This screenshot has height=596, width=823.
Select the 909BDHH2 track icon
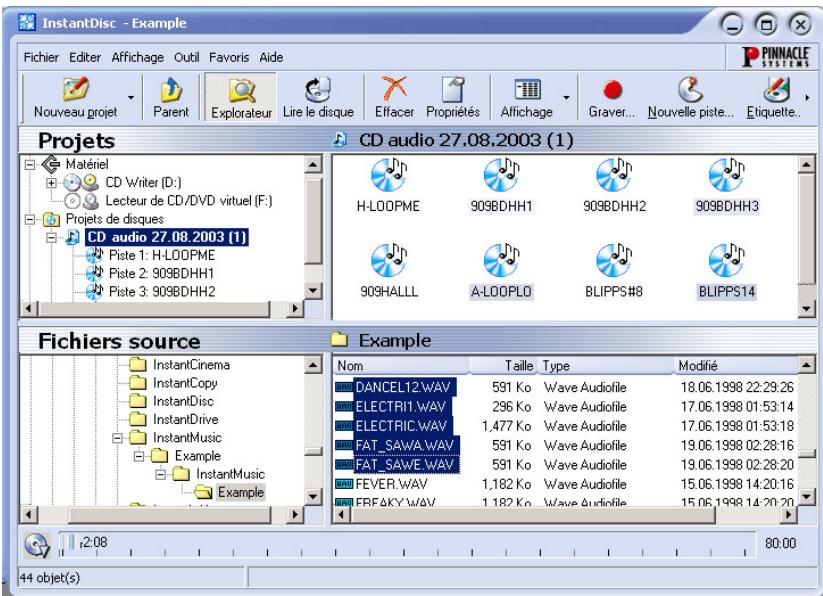(614, 176)
